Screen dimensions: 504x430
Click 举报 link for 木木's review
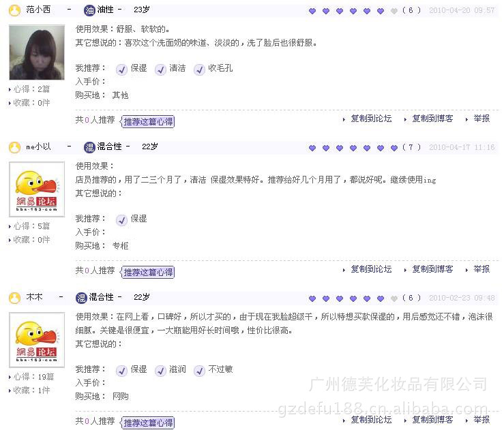(481, 420)
